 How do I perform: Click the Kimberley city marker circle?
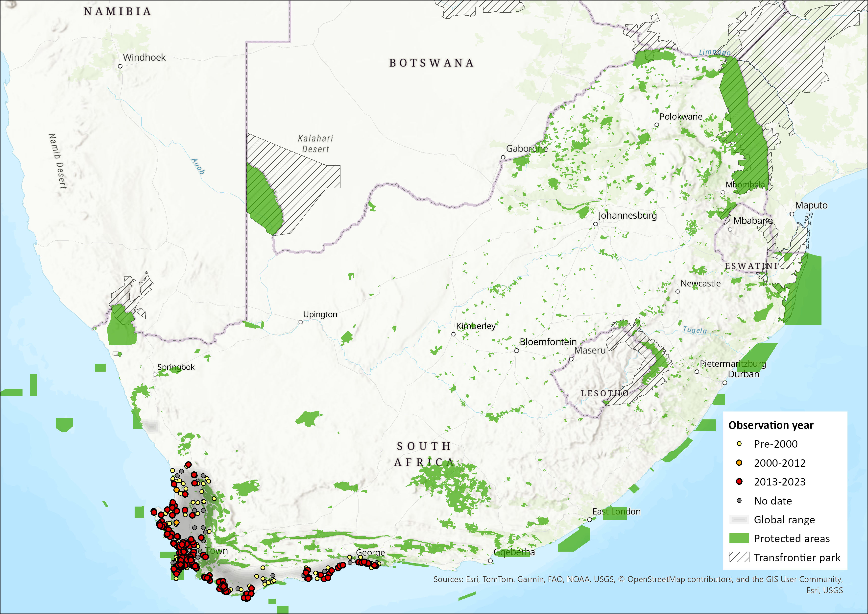453,334
